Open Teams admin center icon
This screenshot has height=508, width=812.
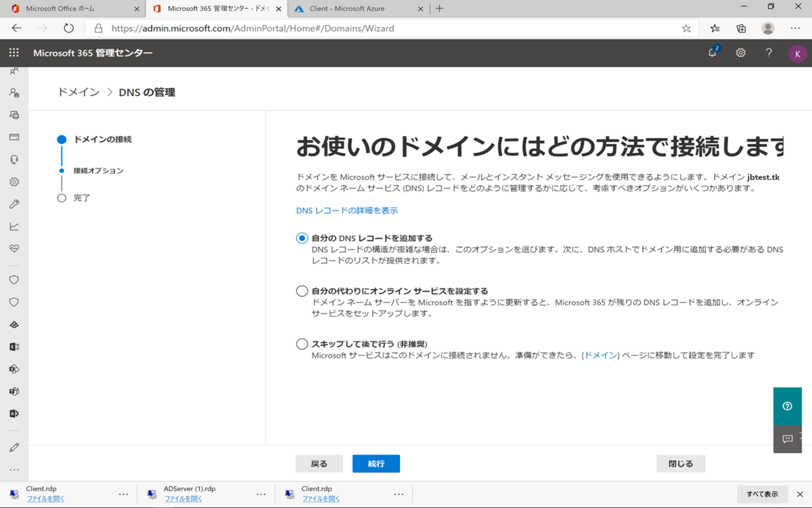click(x=14, y=392)
